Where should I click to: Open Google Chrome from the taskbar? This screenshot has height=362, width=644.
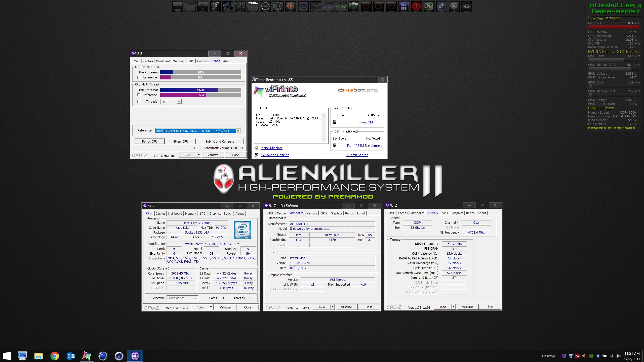click(x=55, y=356)
